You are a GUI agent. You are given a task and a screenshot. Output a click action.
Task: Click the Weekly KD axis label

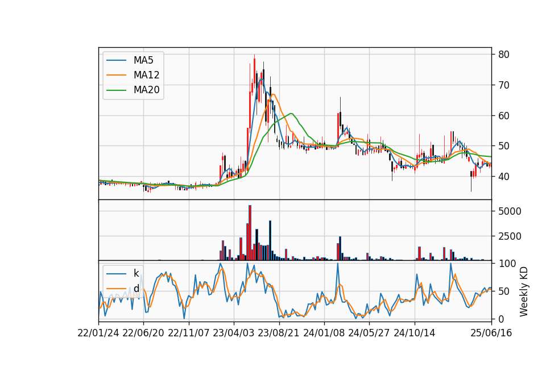(x=523, y=291)
